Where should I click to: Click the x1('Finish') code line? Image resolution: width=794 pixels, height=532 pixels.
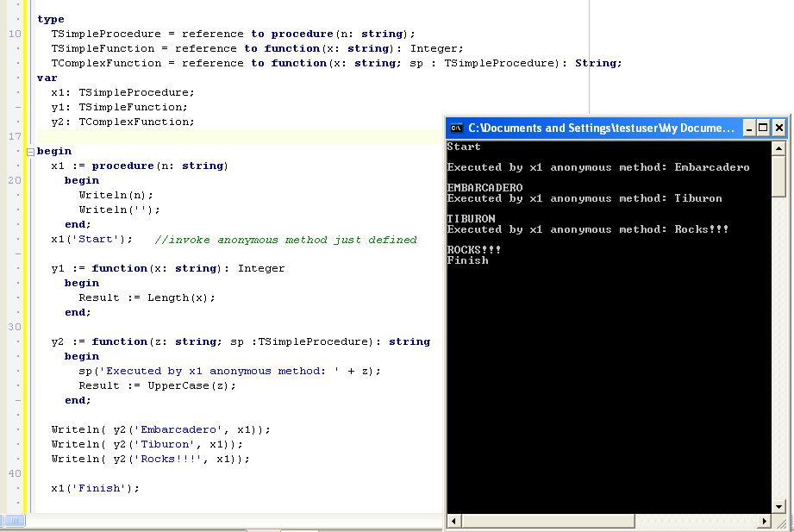tap(95, 488)
